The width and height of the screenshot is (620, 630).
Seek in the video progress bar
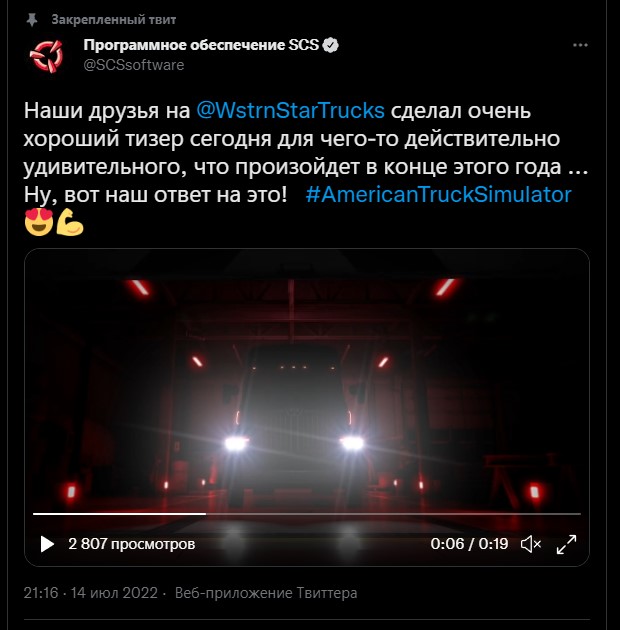coord(307,513)
